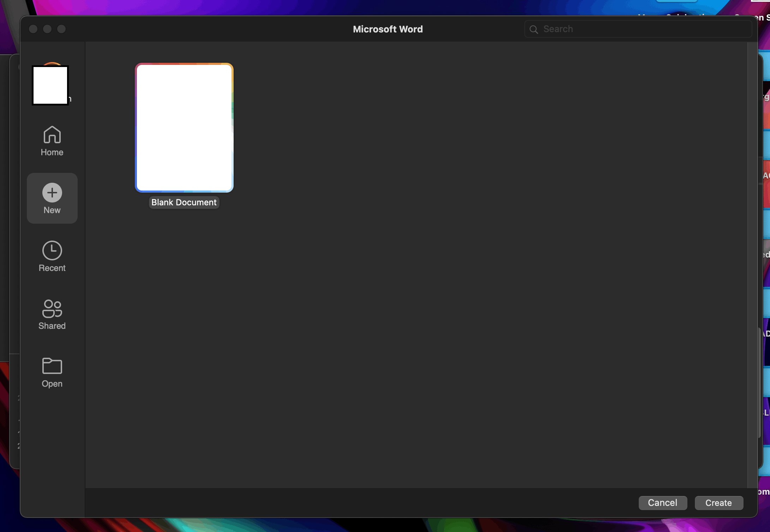Open the Home section in sidebar
The height and width of the screenshot is (532, 770).
(x=52, y=141)
